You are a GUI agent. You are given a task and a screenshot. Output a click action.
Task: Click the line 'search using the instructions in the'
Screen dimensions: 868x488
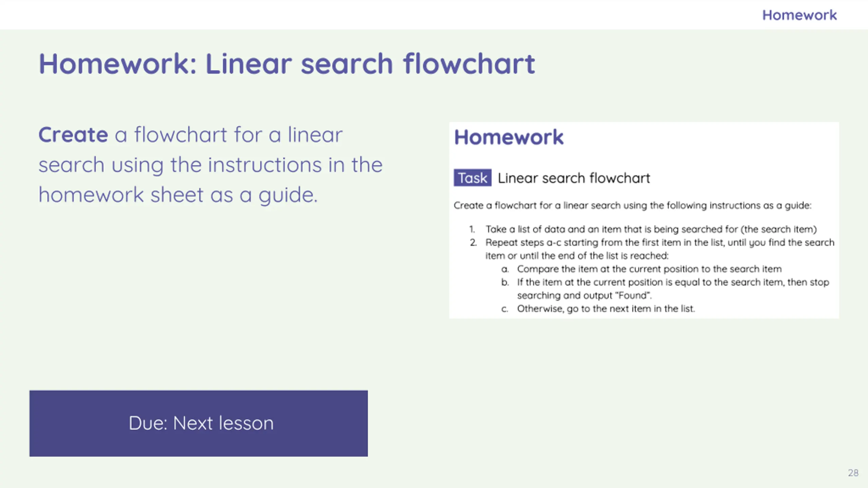[x=211, y=165]
